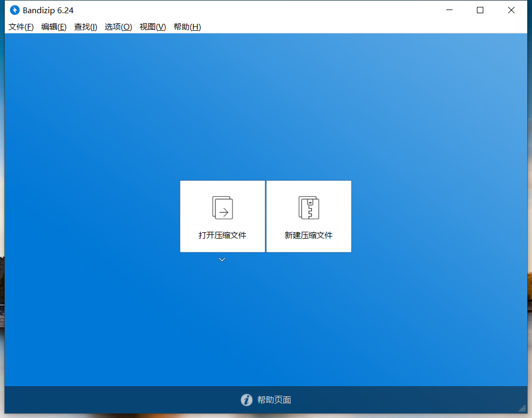Open the 选项(O) menu

(x=118, y=27)
